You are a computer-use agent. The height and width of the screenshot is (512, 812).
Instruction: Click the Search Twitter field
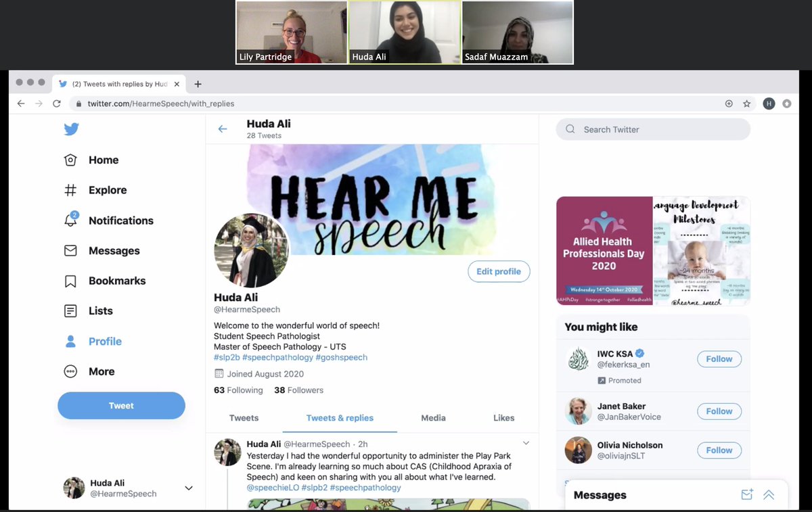pos(653,129)
